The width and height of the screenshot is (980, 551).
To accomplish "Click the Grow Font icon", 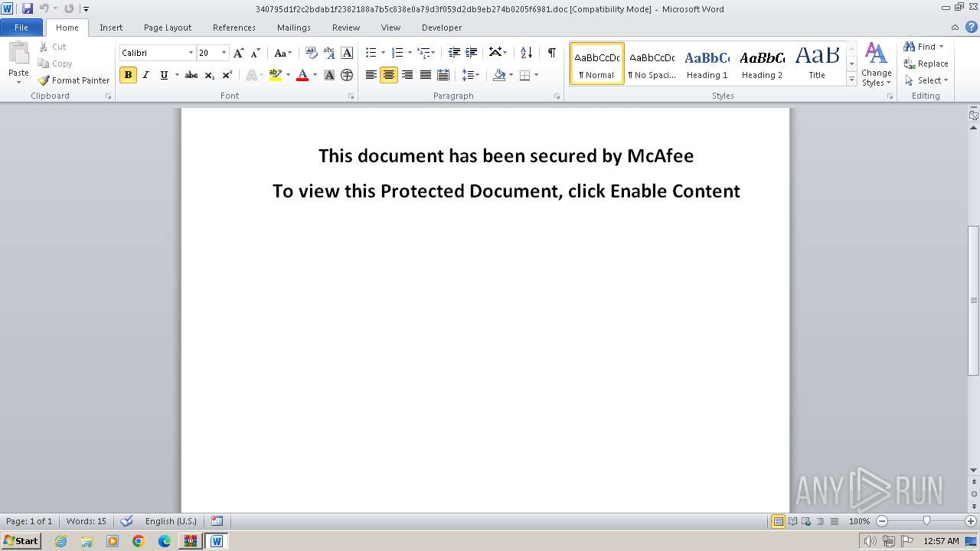I will point(239,53).
